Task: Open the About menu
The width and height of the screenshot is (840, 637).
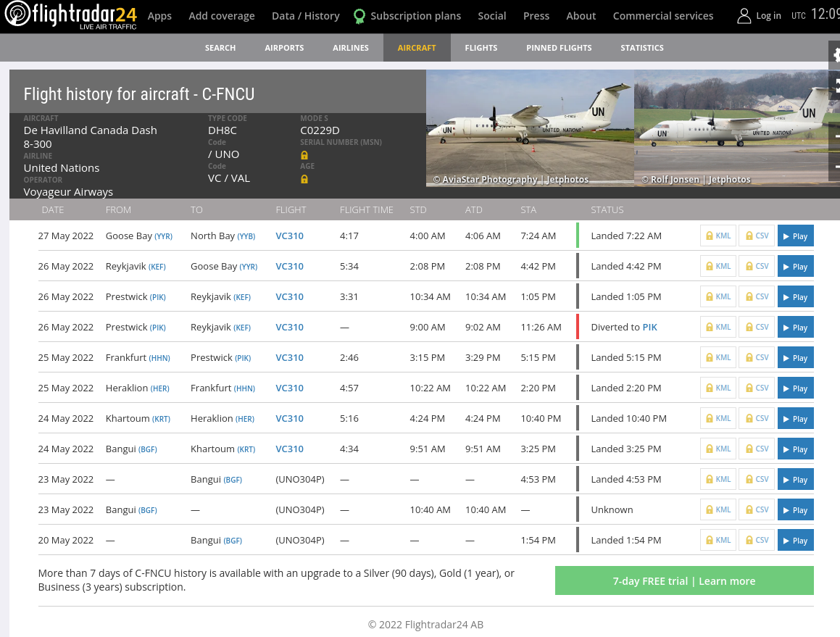Action: coord(581,16)
